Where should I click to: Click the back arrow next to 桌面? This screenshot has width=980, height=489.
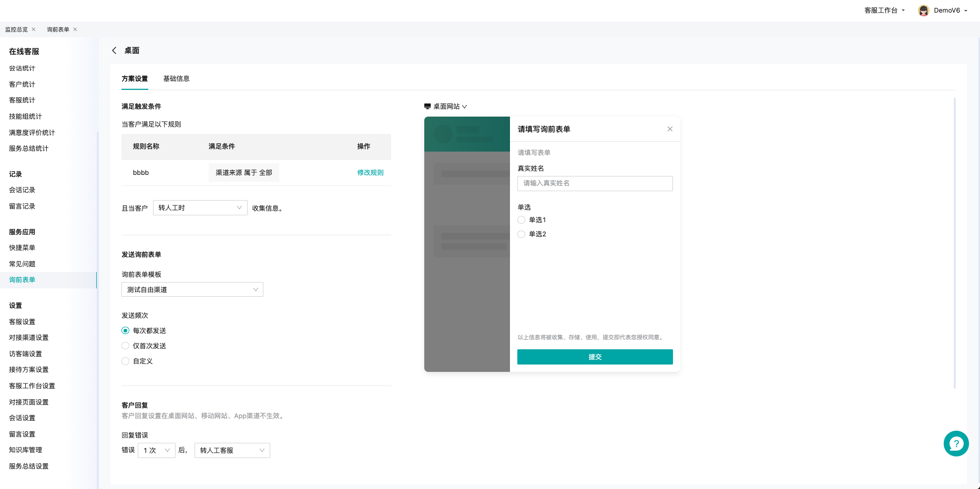pyautogui.click(x=114, y=50)
